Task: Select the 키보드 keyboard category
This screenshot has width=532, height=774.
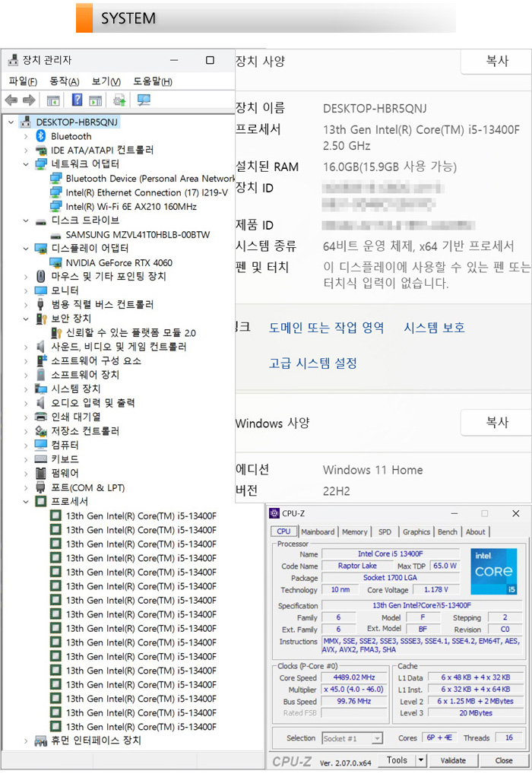Action: 65,459
